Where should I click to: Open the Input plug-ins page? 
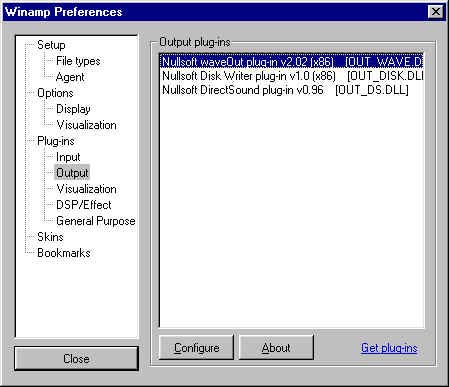68,157
